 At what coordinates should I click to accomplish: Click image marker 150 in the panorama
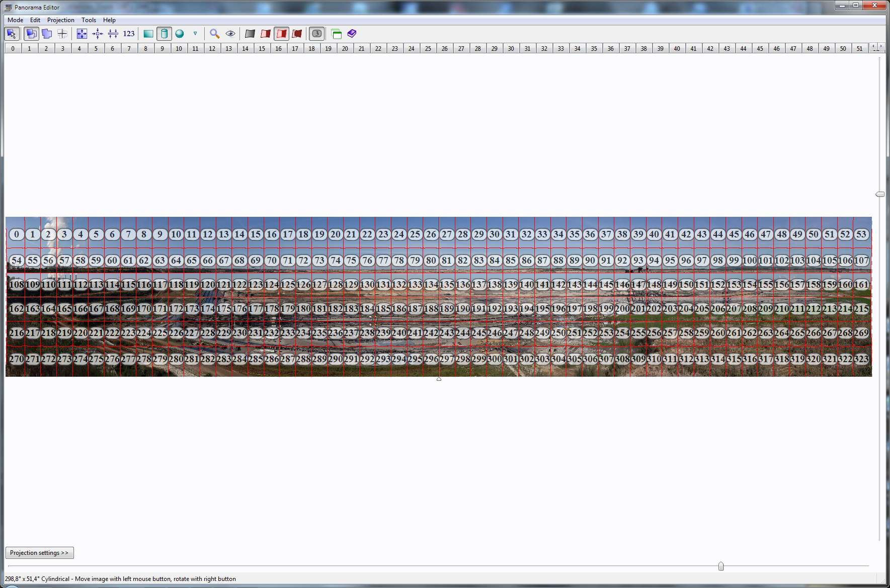pos(686,285)
